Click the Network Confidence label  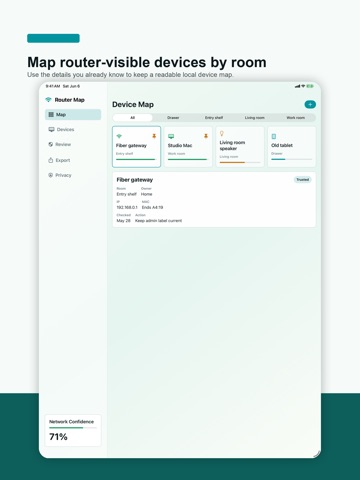click(71, 422)
